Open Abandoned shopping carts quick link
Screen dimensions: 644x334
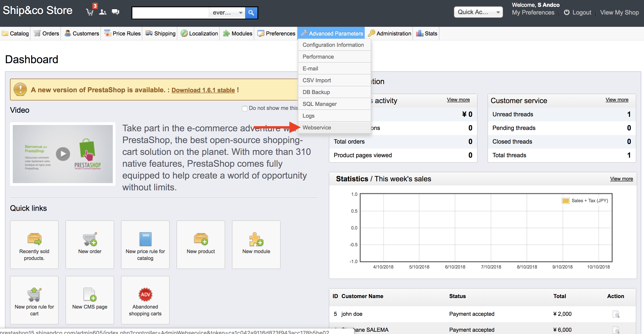[145, 300]
